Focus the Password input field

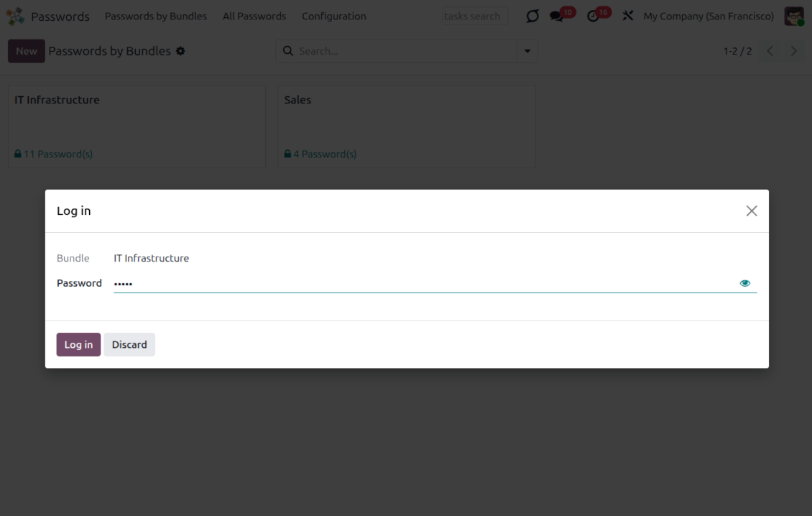tap(424, 283)
